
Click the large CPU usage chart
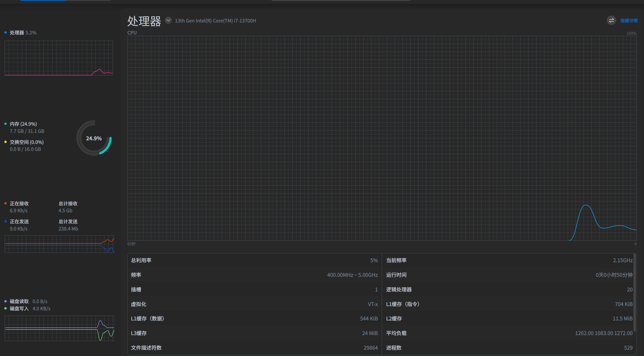[x=382, y=138]
